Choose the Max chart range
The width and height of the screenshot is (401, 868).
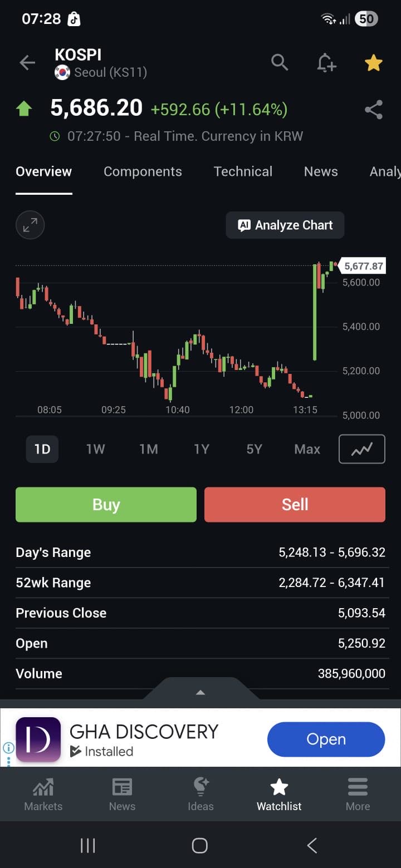pyautogui.click(x=307, y=449)
